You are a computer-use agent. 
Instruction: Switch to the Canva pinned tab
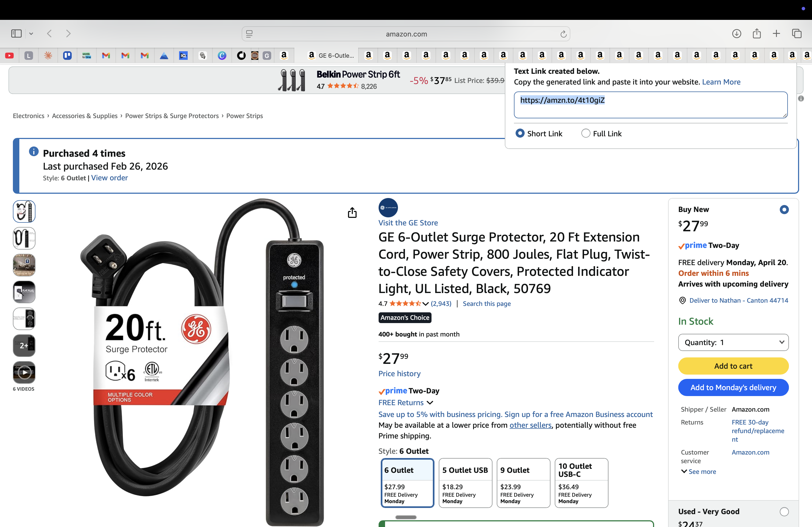(x=222, y=55)
